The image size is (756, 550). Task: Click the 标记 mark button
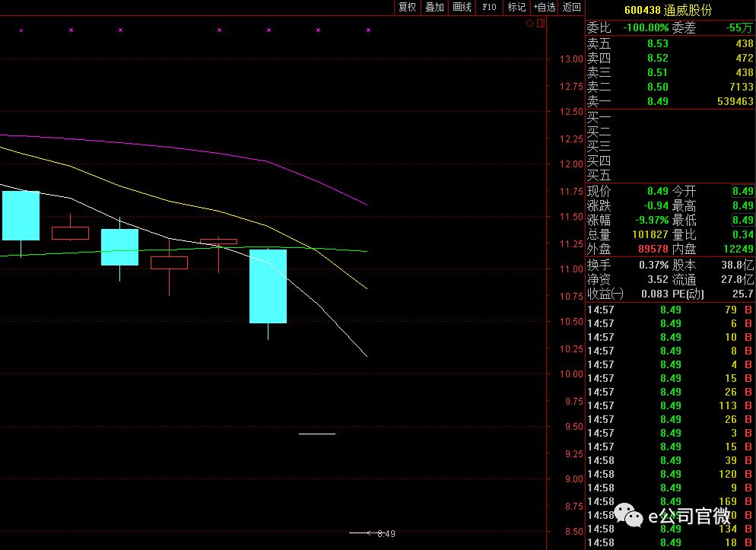point(516,7)
